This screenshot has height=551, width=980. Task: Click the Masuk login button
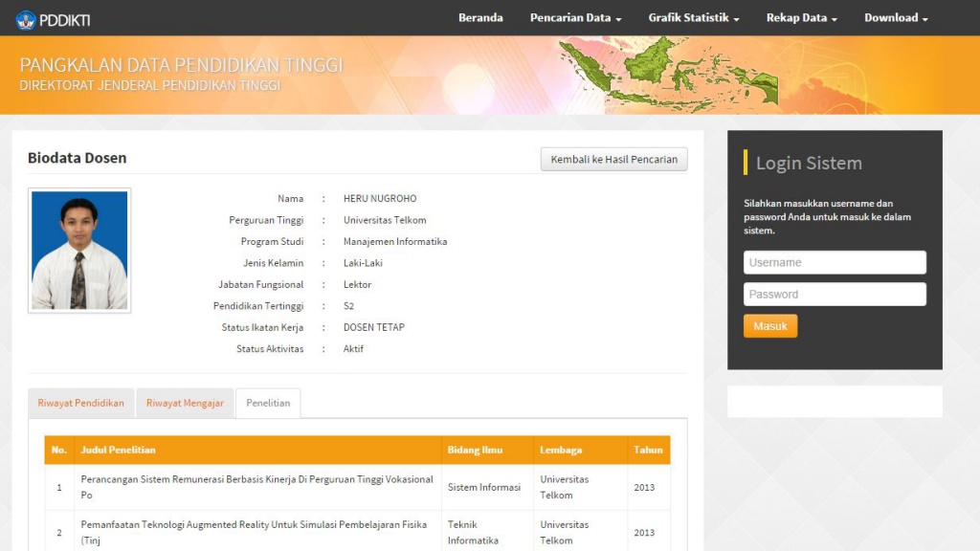tap(769, 325)
